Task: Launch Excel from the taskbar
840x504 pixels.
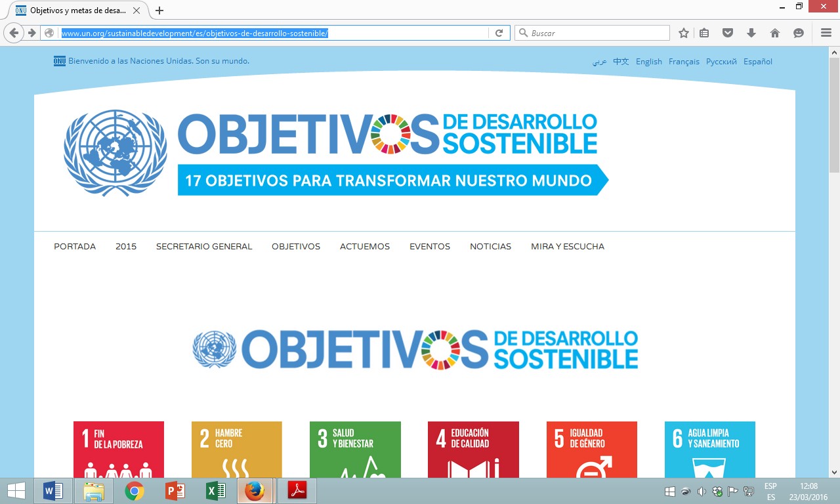Action: click(215, 491)
